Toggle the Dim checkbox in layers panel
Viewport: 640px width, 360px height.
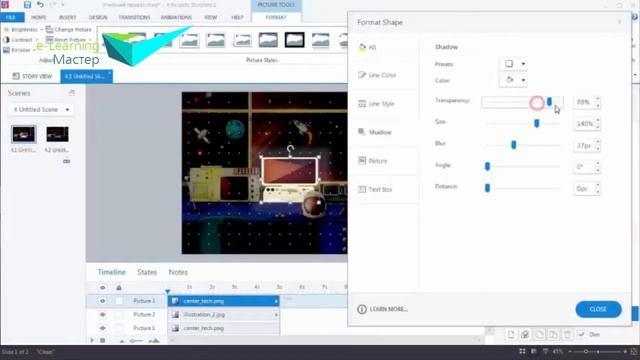(x=581, y=335)
